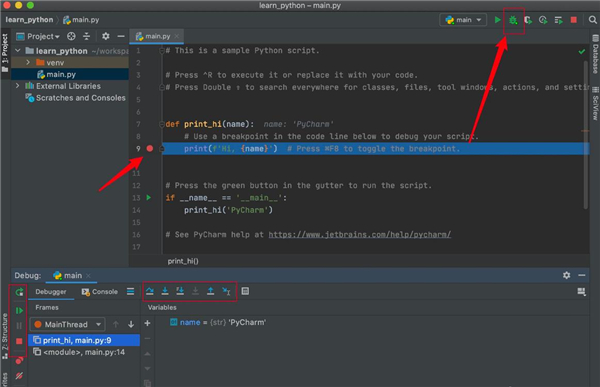This screenshot has width=600, height=387.
Task: Open Debug panel settings gear
Action: pyautogui.click(x=566, y=275)
